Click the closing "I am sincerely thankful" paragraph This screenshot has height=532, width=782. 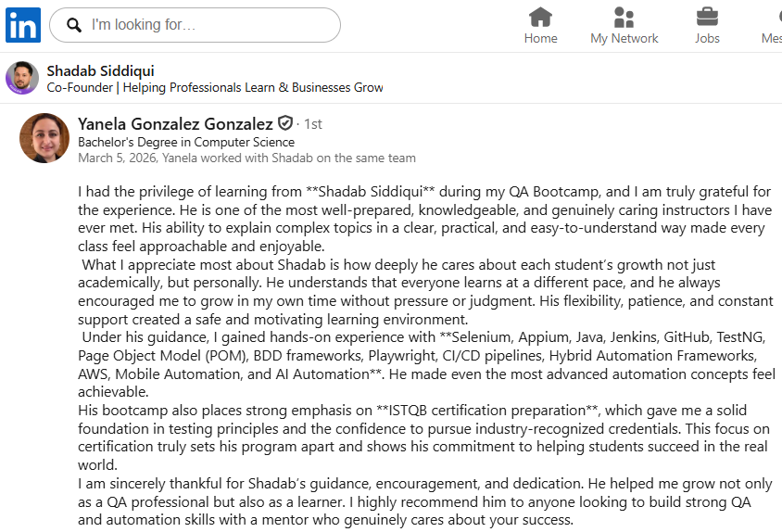point(424,501)
